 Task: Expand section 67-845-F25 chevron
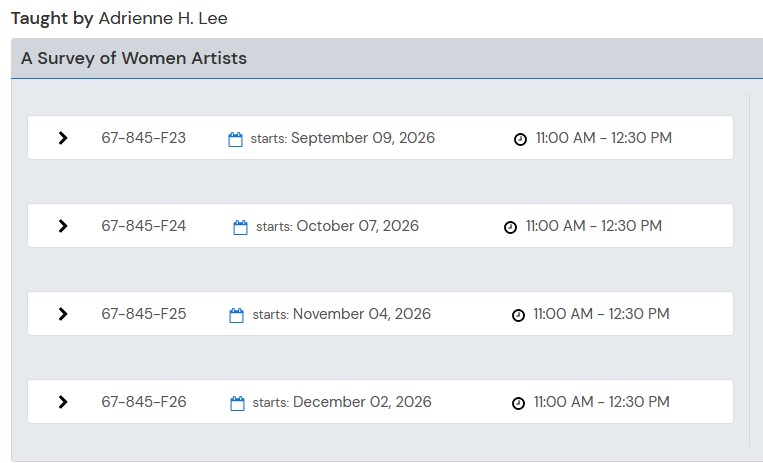pyautogui.click(x=63, y=314)
